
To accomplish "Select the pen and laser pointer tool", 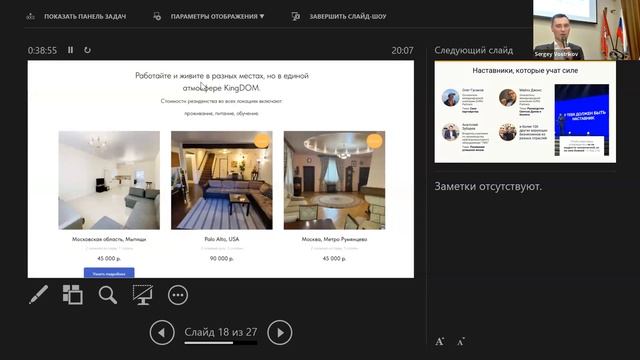I will (38, 295).
